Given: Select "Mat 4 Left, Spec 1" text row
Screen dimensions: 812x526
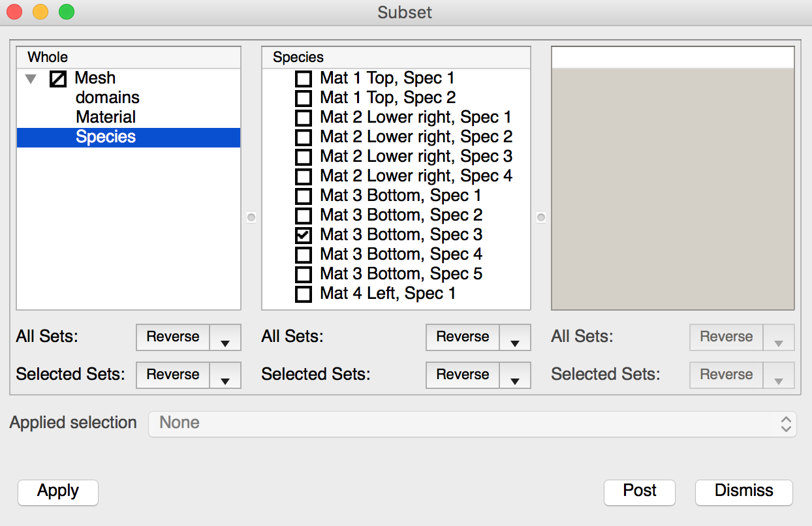Looking at the screenshot, I should [388, 294].
